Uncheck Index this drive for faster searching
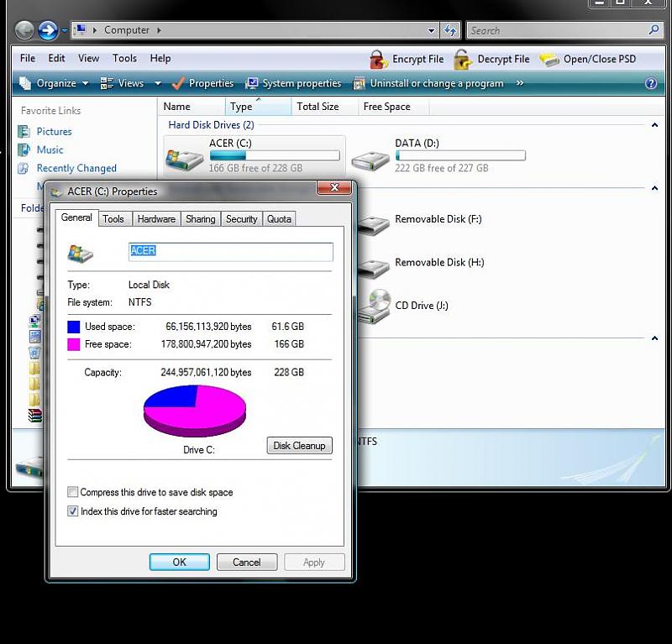The width and height of the screenshot is (672, 644). tap(73, 511)
